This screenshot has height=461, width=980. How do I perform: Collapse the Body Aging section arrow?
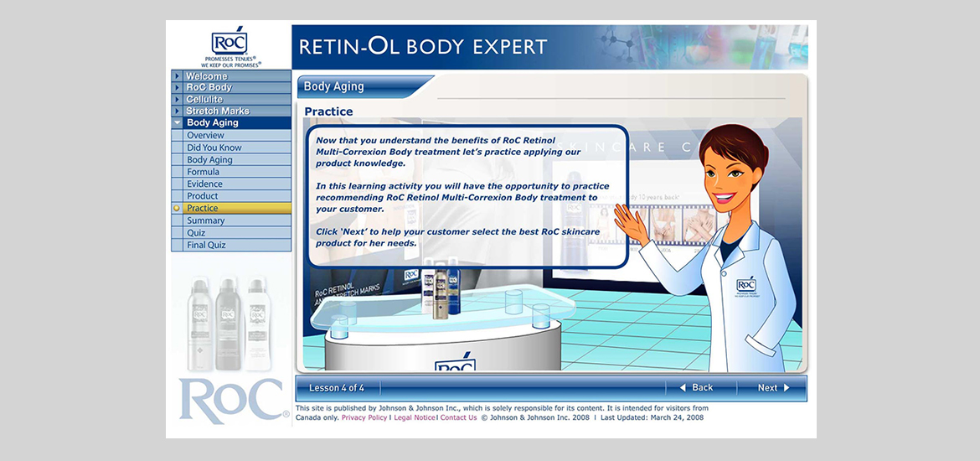(x=177, y=122)
